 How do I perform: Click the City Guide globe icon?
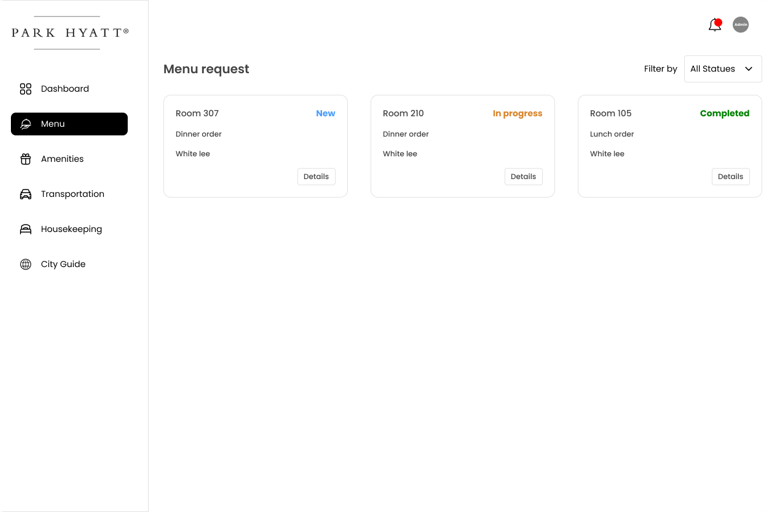25,264
